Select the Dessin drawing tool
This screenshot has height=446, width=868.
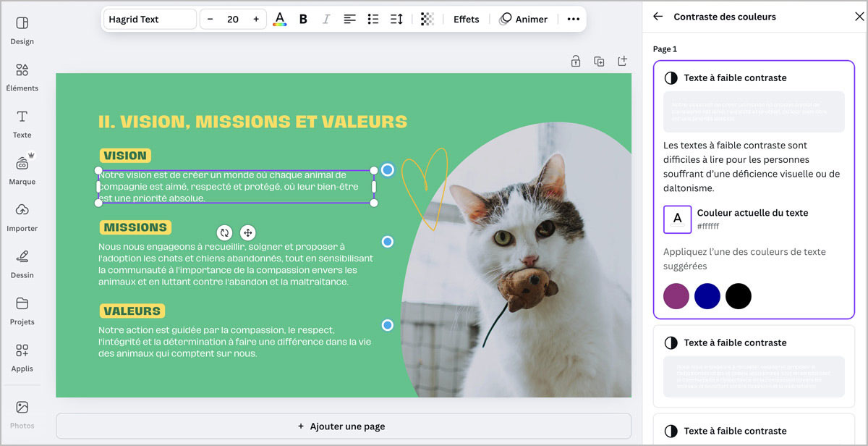(22, 264)
